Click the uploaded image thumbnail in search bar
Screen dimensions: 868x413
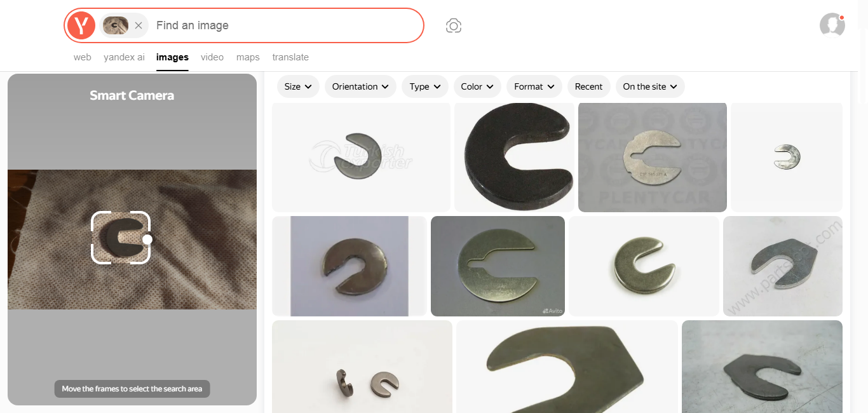(116, 25)
